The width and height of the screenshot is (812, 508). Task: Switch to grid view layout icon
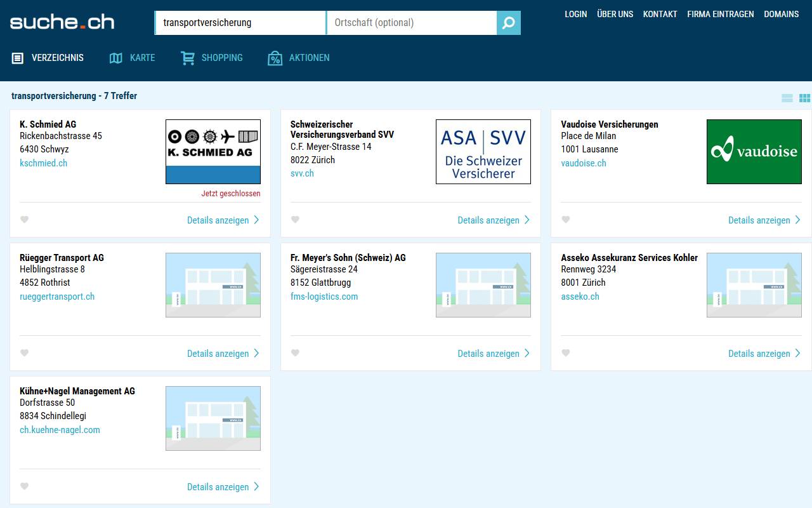coord(804,98)
